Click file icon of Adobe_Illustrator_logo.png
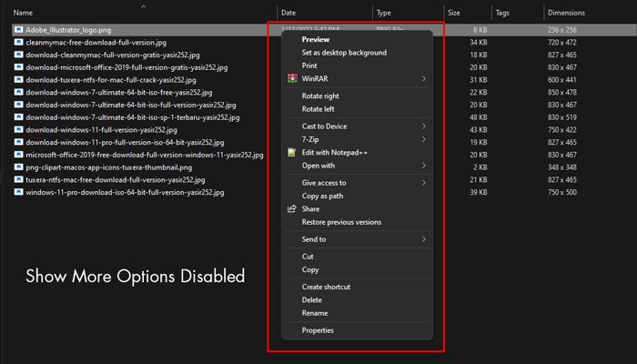Viewport: 637px width, 364px height. tap(18, 30)
